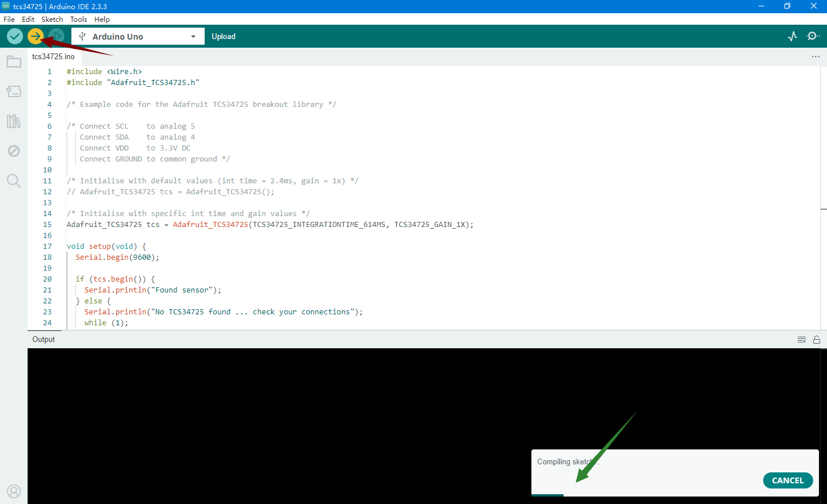Screen dimensions: 827x504
Task: Open the Library Manager sidebar
Action: (x=14, y=121)
